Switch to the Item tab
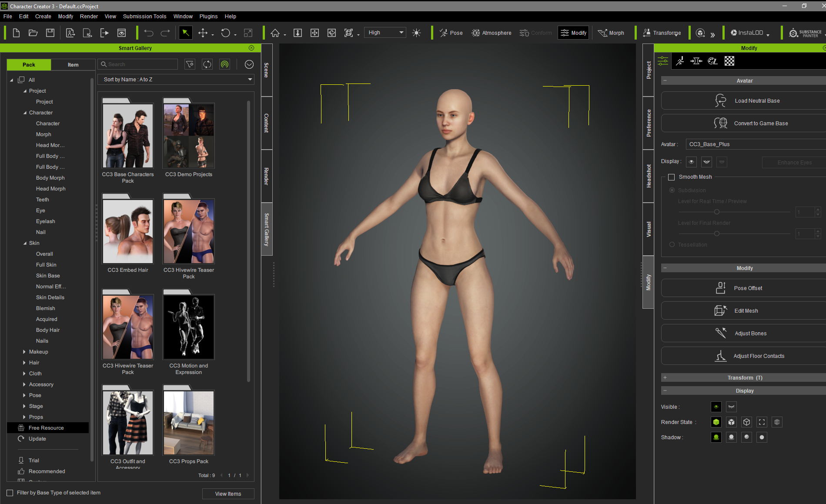Screen dimensions: 826x504 (x=73, y=65)
